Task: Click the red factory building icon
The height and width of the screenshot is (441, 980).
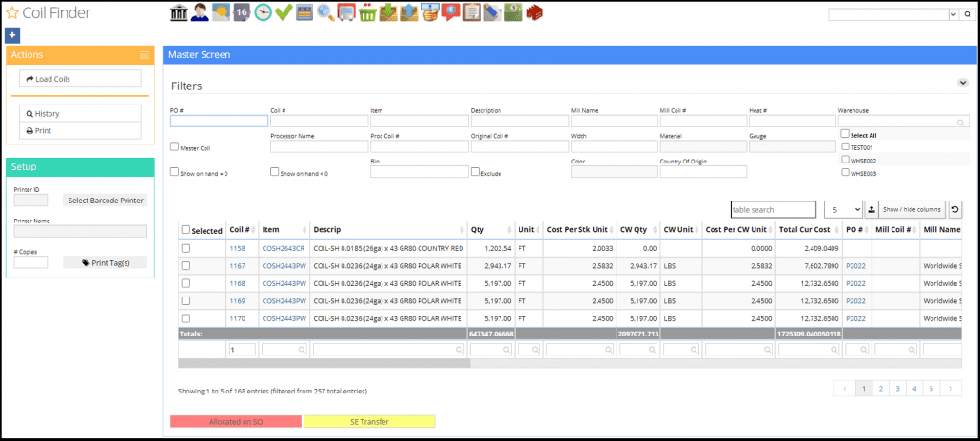Action: pos(535,13)
